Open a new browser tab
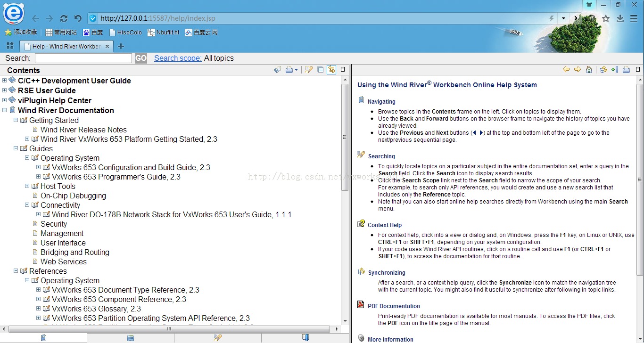The height and width of the screenshot is (343, 644). coord(121,46)
